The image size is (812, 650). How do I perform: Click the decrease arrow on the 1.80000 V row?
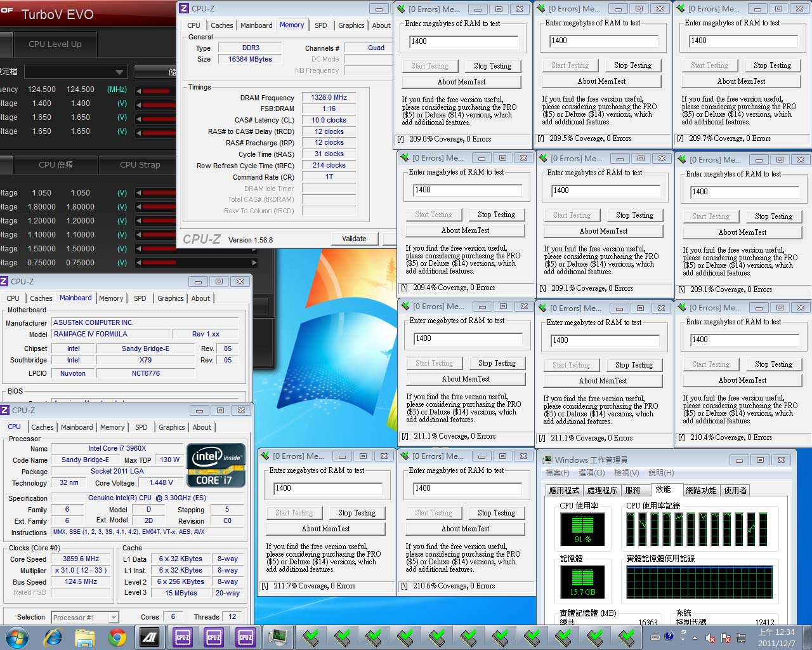(x=139, y=207)
